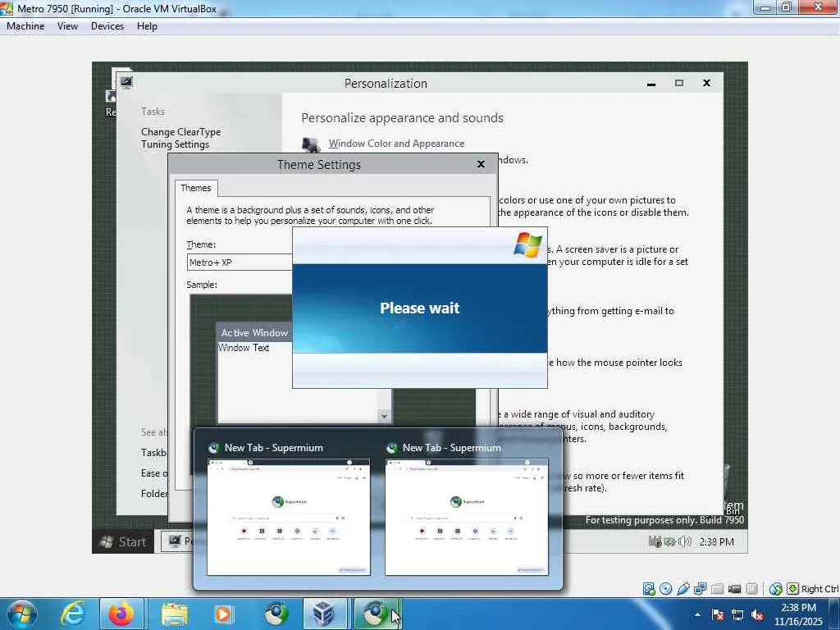
Task: Open Action Center flag icon in host tray
Action: pos(718,614)
